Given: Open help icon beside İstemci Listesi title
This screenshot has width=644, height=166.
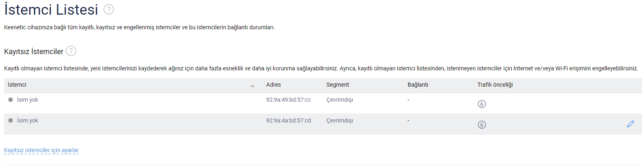Looking at the screenshot, I should (x=109, y=9).
